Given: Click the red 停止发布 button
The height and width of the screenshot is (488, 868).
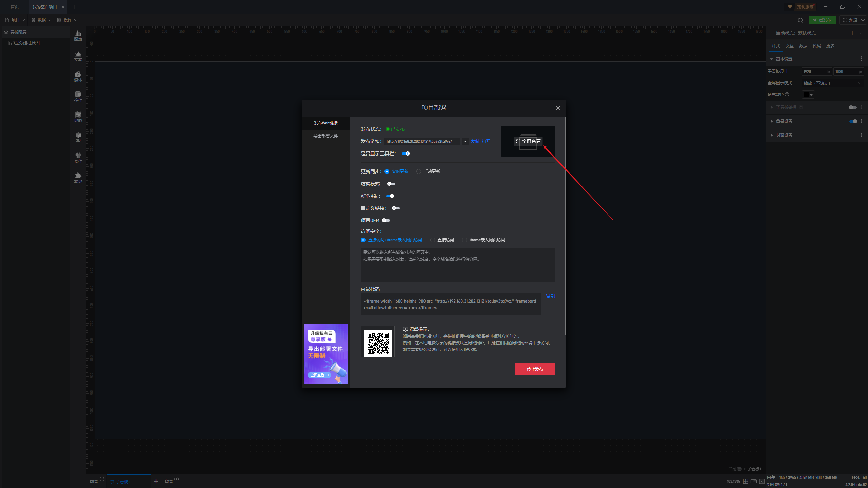Looking at the screenshot, I should click(x=535, y=369).
